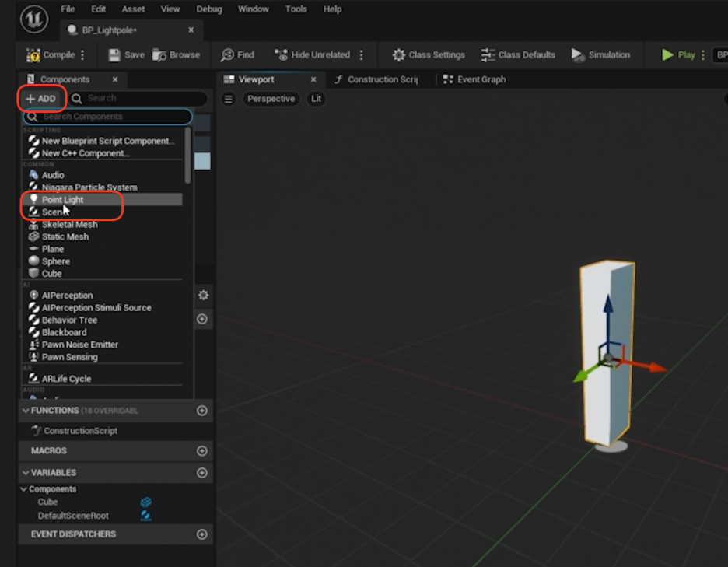Add a Cube component from list
The image size is (728, 567).
[102, 274]
